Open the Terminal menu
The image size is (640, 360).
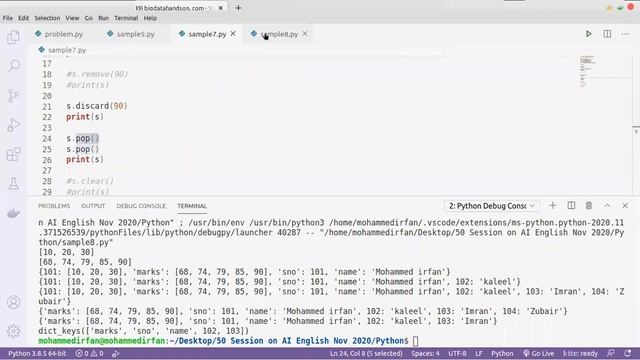pos(126,18)
